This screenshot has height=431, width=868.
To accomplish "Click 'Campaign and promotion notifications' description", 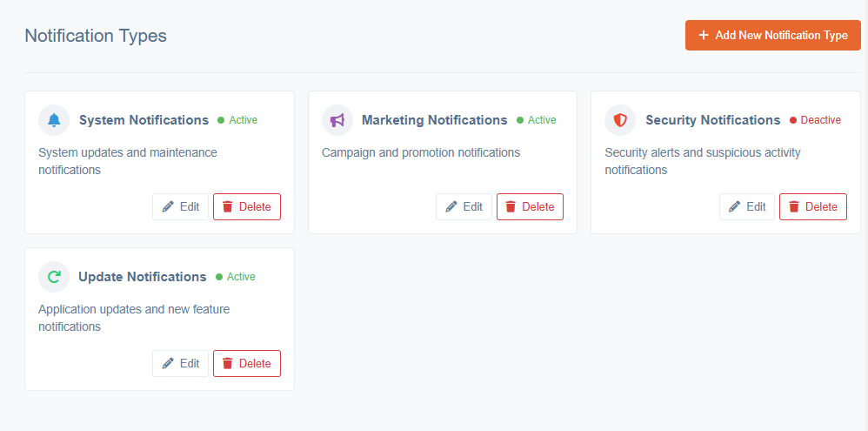I will coord(421,152).
